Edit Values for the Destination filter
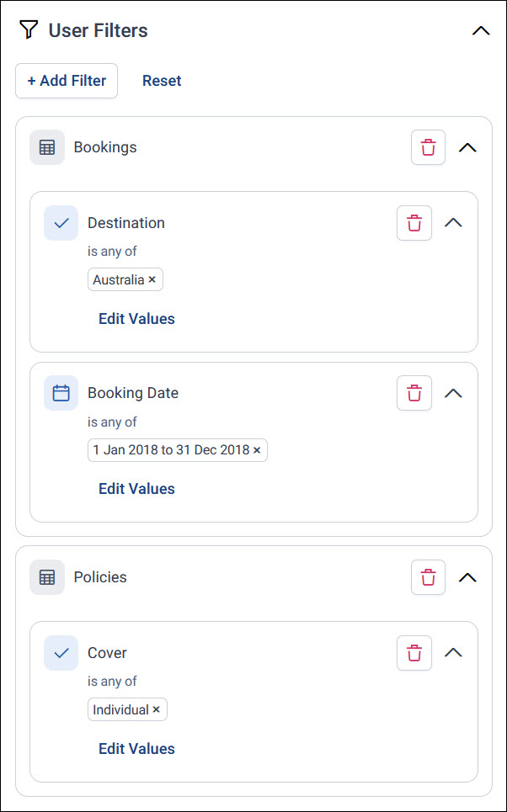507x812 pixels. tap(137, 318)
